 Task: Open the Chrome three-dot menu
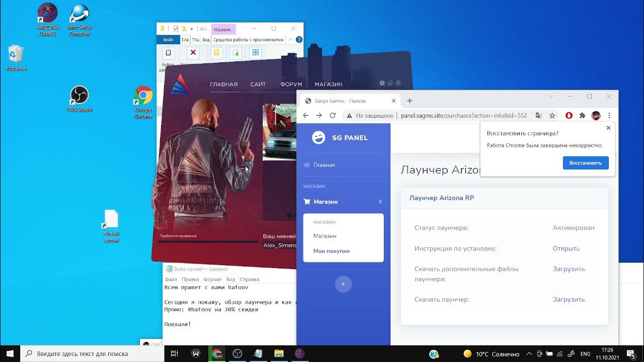tap(609, 116)
